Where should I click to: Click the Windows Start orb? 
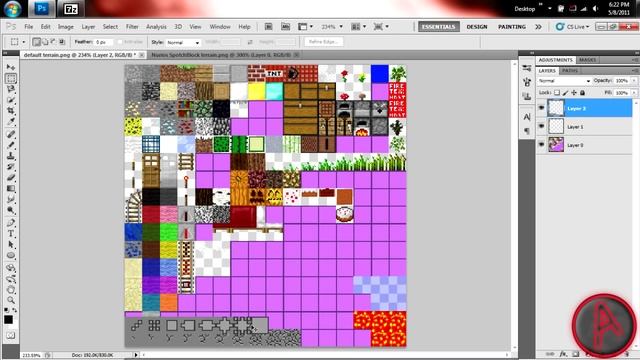click(x=13, y=9)
